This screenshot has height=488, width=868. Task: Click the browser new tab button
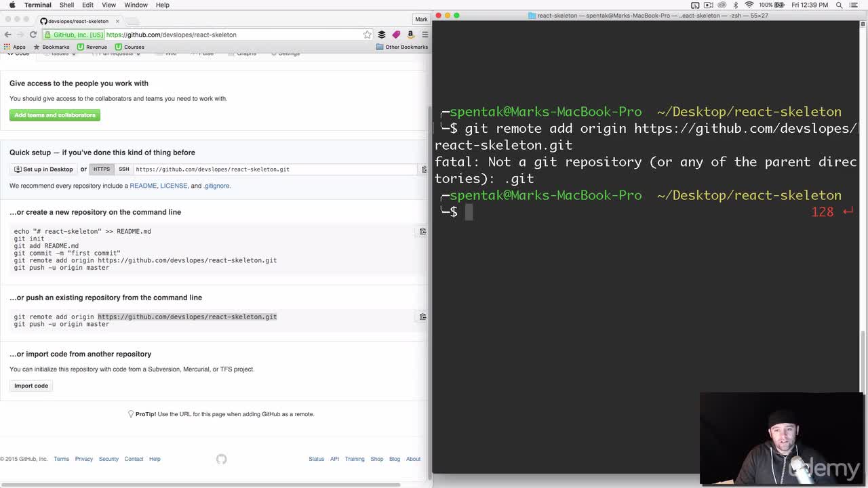(x=134, y=21)
